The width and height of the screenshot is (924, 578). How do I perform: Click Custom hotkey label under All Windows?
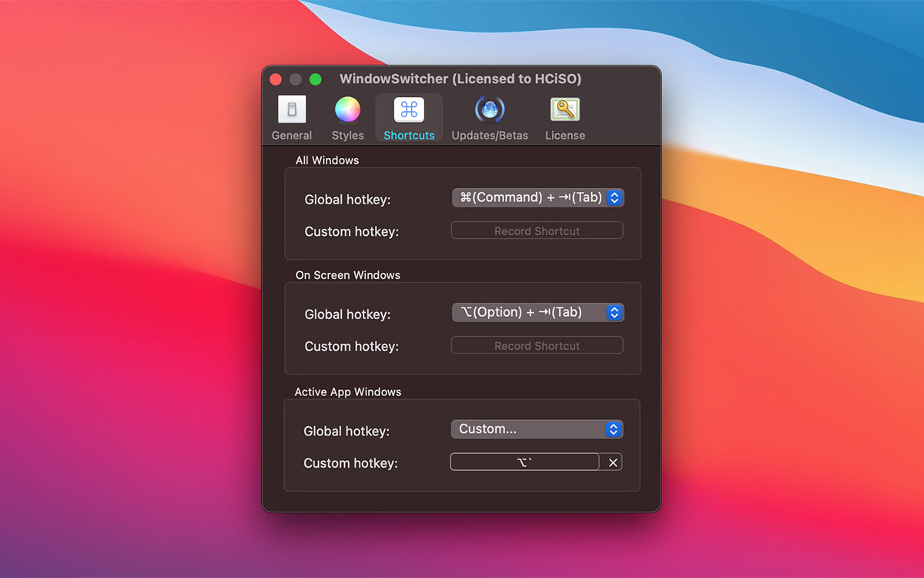(x=351, y=231)
